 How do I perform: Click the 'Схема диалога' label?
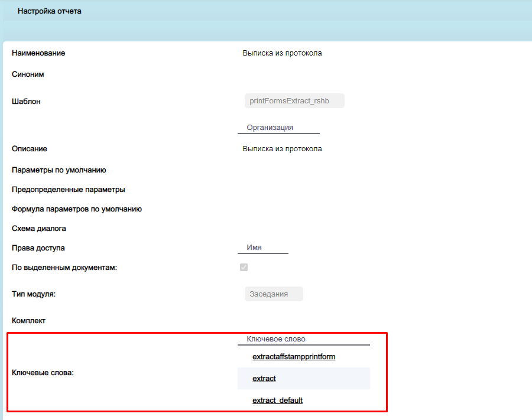pos(39,229)
